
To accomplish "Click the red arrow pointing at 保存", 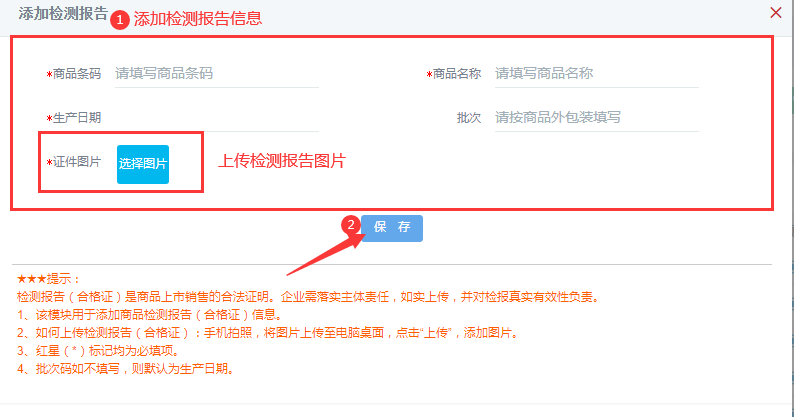I will point(325,255).
